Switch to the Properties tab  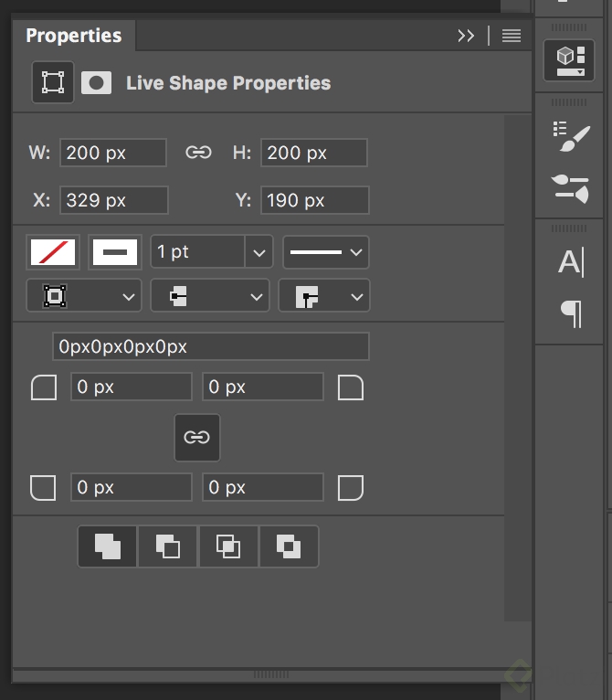click(x=73, y=36)
